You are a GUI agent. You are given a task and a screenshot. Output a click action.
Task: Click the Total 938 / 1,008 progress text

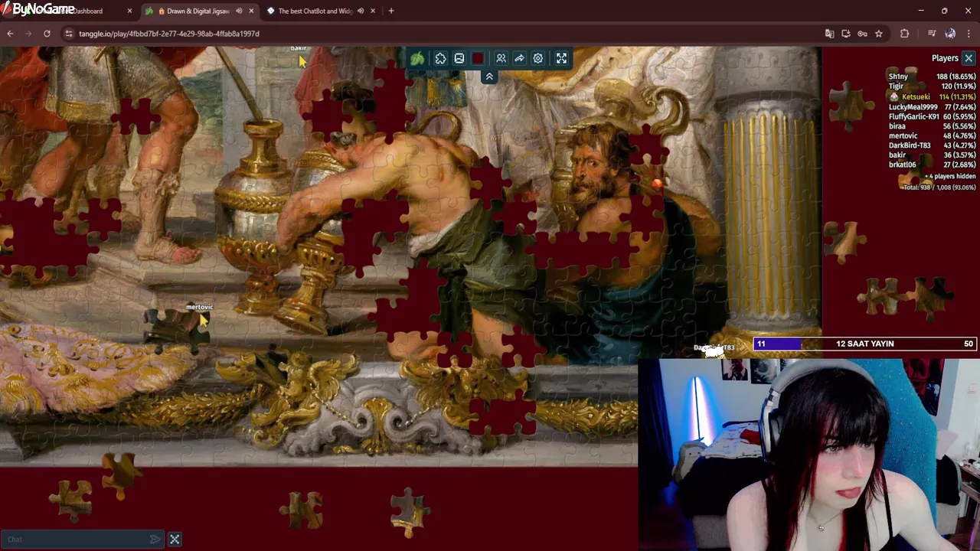[939, 187]
